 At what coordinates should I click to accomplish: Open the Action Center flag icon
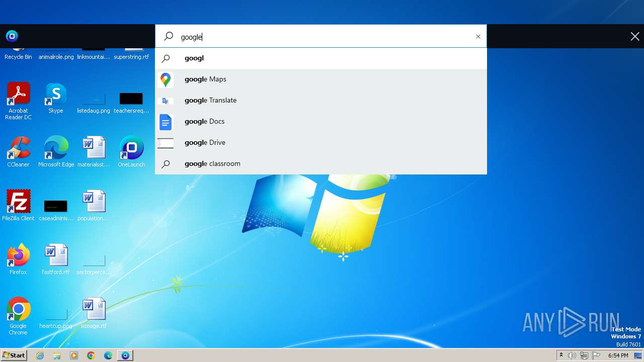click(597, 355)
